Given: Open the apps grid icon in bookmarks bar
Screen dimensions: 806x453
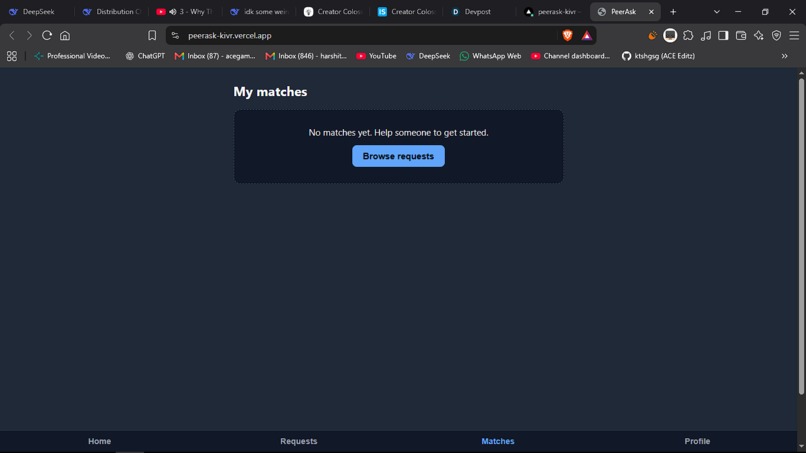Looking at the screenshot, I should point(12,56).
